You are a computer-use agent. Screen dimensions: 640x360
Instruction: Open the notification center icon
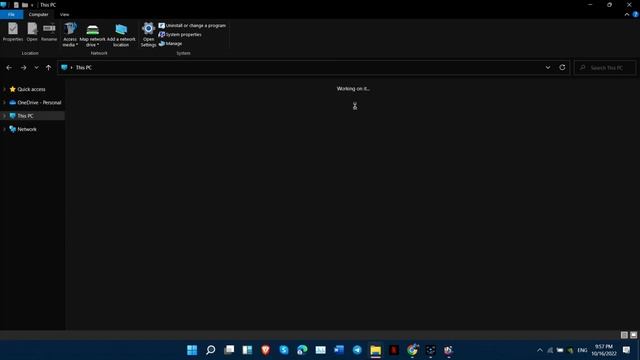tap(627, 350)
